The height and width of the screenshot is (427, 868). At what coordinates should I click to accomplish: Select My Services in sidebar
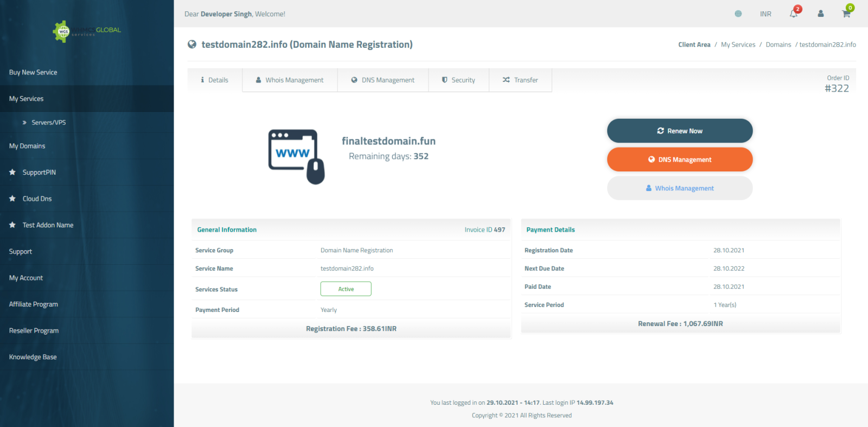[x=87, y=99]
